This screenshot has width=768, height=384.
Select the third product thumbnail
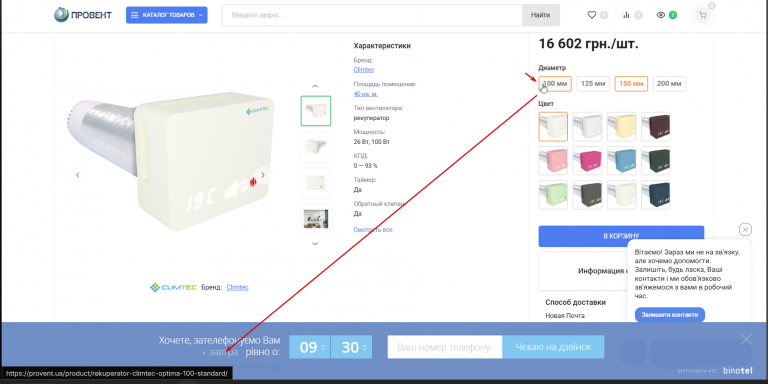click(315, 183)
